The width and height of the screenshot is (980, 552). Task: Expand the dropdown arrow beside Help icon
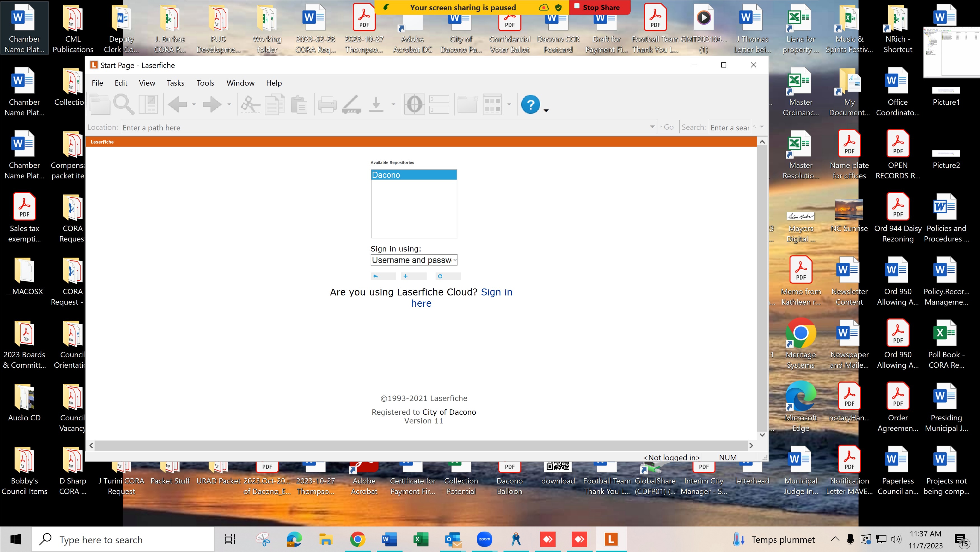point(546,110)
